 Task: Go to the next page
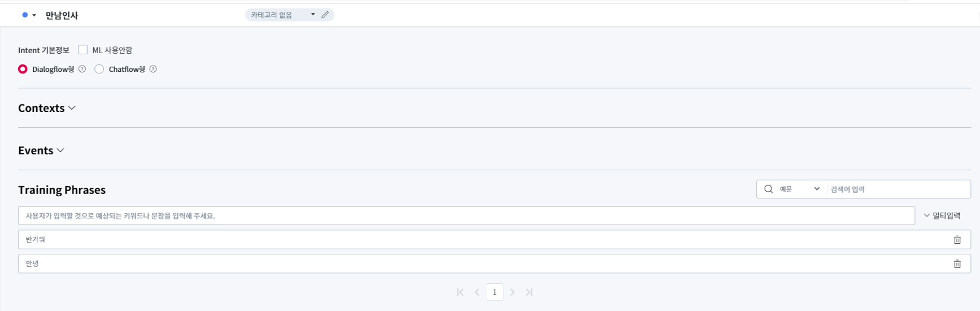(512, 292)
